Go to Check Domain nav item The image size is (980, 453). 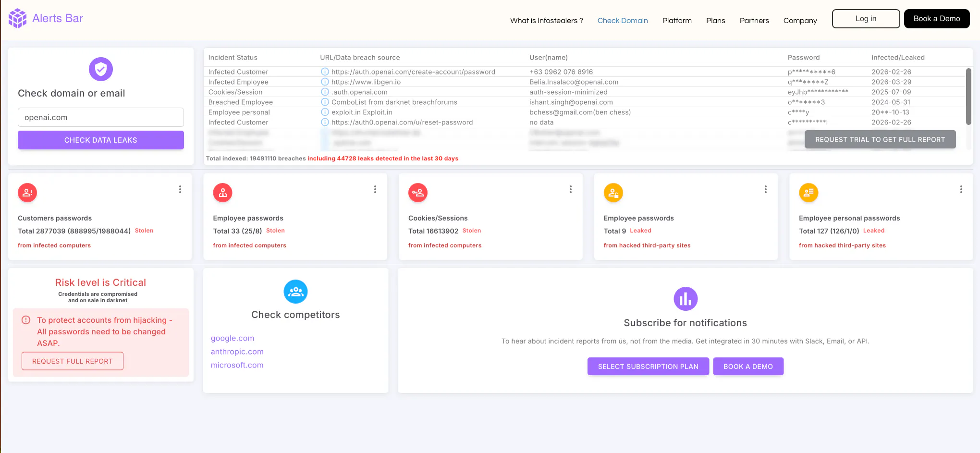[623, 20]
